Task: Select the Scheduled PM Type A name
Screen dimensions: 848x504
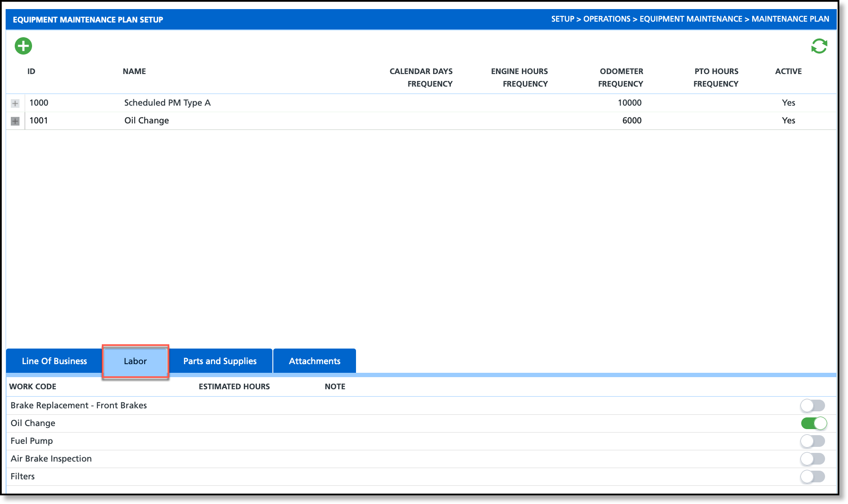Action: point(167,103)
